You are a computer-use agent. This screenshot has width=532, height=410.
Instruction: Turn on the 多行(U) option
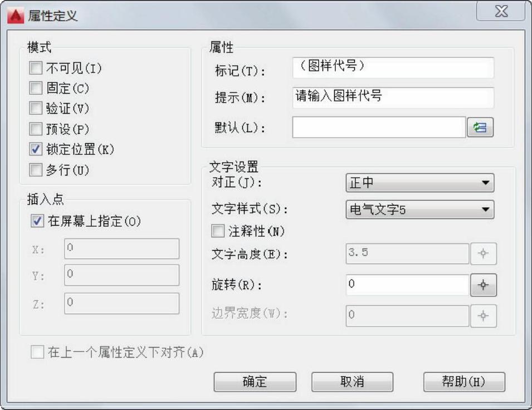36,169
